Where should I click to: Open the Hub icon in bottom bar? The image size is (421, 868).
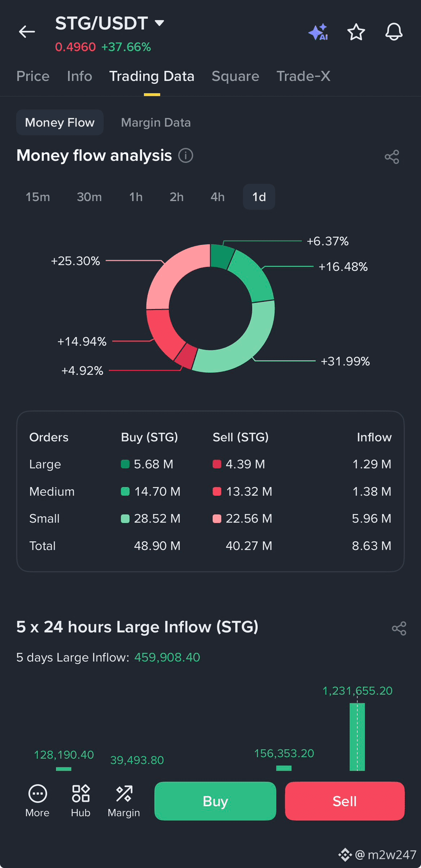80,801
